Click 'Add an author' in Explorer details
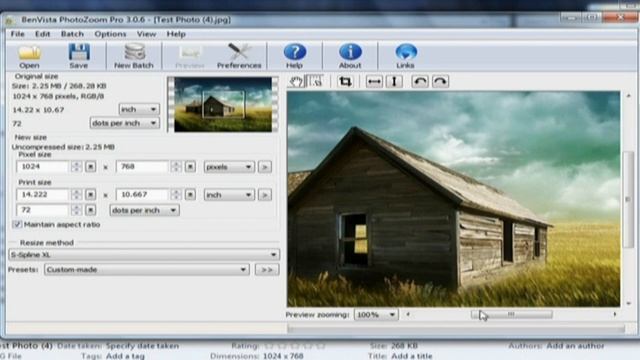The height and width of the screenshot is (360, 640). point(575,346)
